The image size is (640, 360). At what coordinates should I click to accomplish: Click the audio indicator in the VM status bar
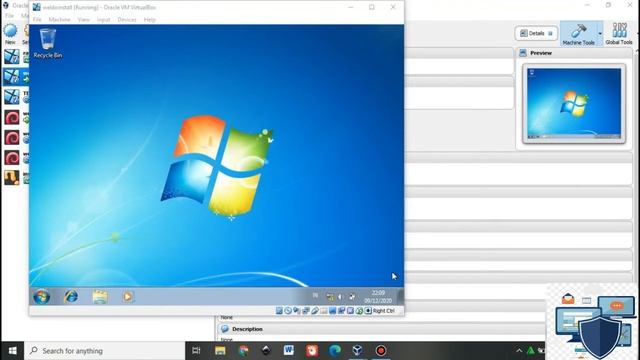(x=297, y=311)
